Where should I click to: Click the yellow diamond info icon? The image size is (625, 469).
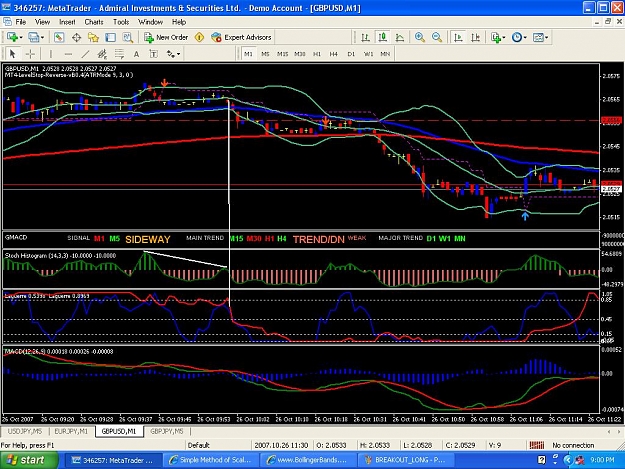tap(199, 37)
